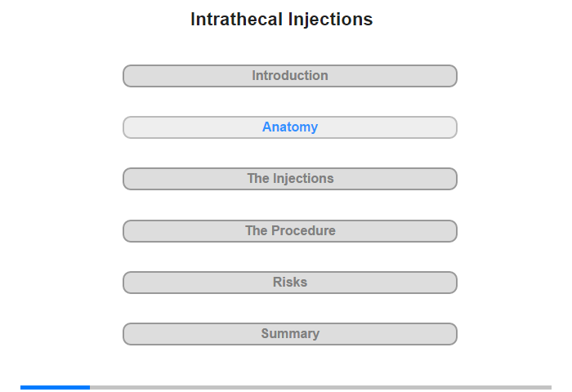Click the end of the blue progress segment
The height and width of the screenshot is (392, 572).
click(x=89, y=387)
